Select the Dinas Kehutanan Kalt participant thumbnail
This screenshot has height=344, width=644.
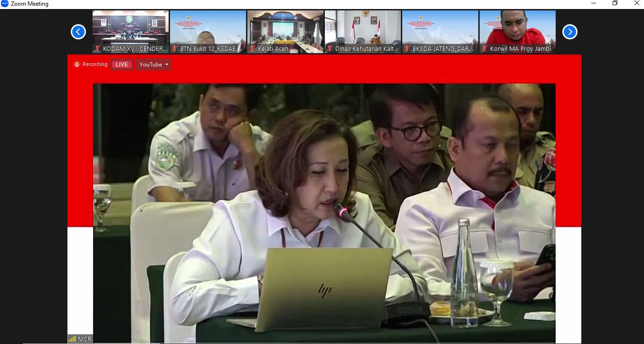[x=363, y=28]
